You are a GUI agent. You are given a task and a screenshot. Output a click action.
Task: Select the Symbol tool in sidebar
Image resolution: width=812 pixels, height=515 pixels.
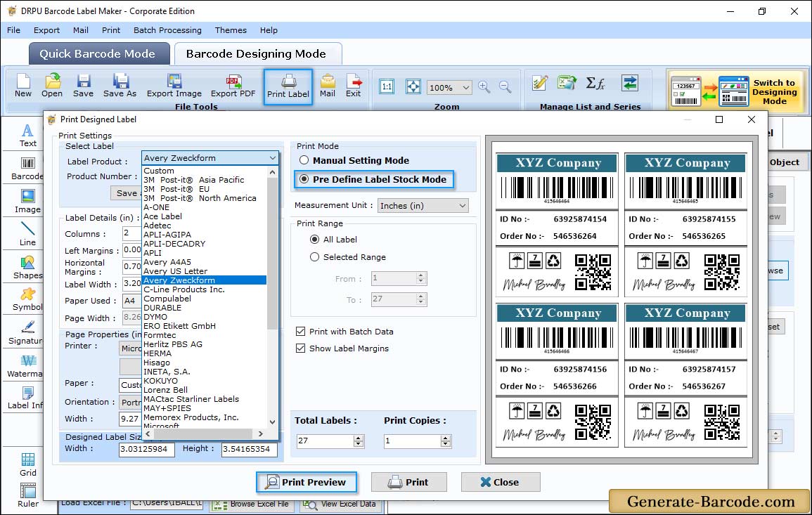(x=27, y=300)
